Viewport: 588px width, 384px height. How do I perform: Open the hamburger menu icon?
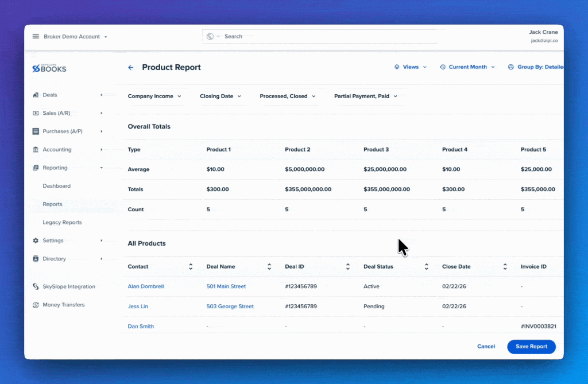point(36,36)
